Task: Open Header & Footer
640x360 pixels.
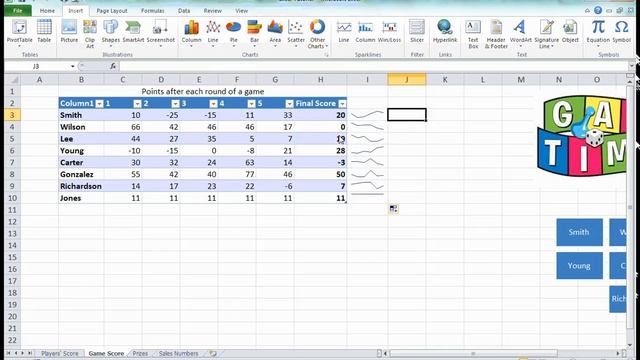Action: pyautogui.click(x=496, y=33)
